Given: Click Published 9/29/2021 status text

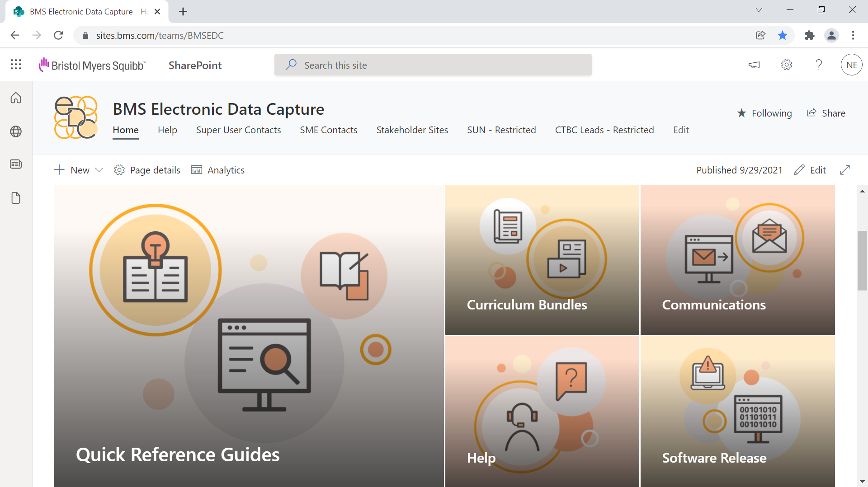Looking at the screenshot, I should 739,170.
